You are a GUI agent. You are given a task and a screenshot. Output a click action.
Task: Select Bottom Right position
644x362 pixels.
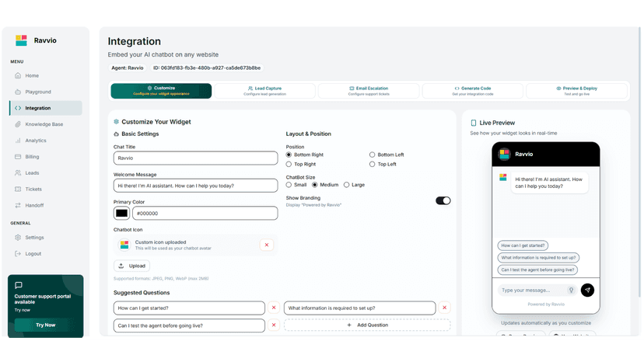289,155
